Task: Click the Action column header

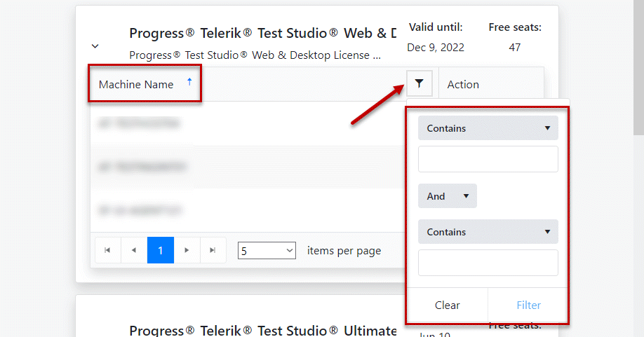Action: point(463,85)
